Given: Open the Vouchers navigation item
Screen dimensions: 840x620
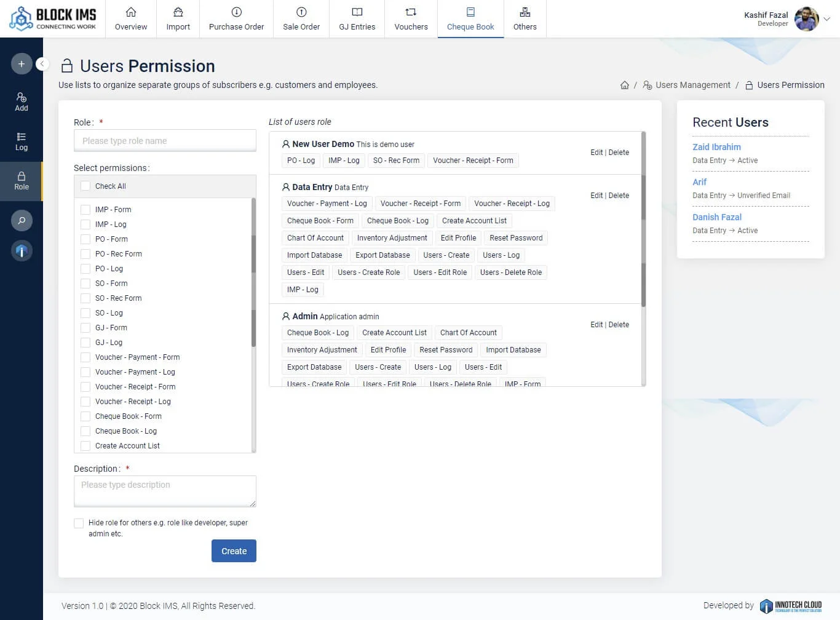Looking at the screenshot, I should (411, 19).
